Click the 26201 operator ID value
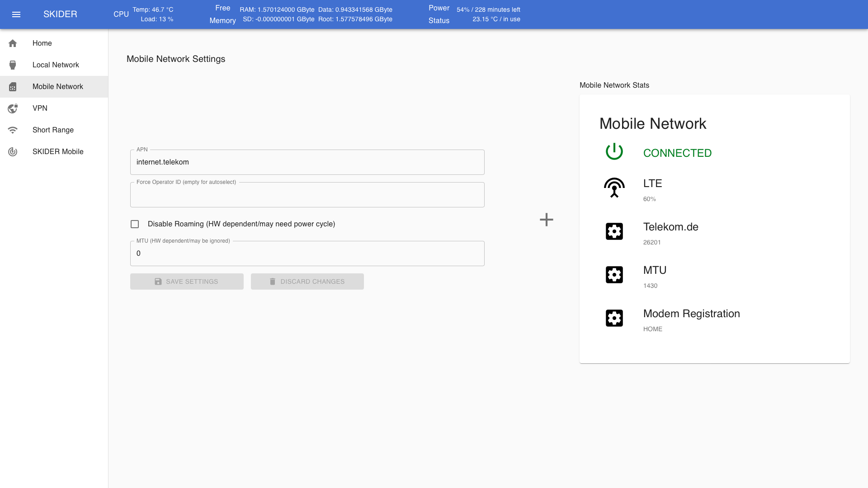Viewport: 868px width, 488px height. coord(652,242)
